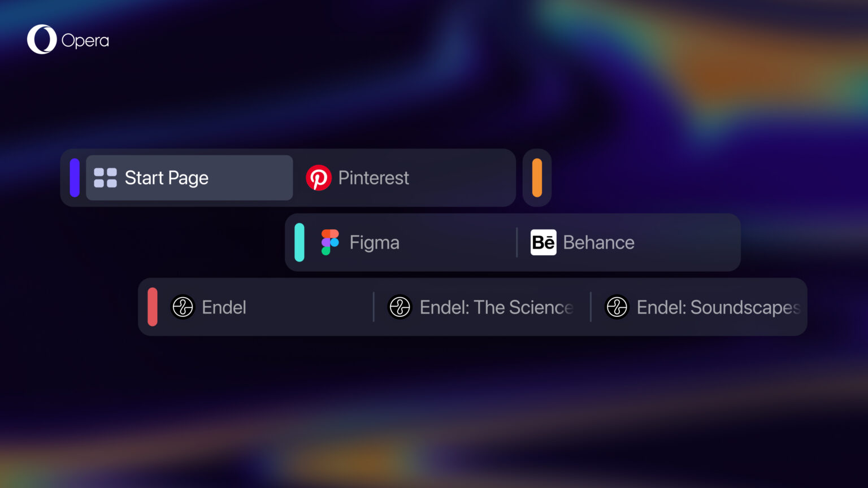The height and width of the screenshot is (488, 868).
Task: Open the Behance tab by its label
Action: tap(599, 242)
